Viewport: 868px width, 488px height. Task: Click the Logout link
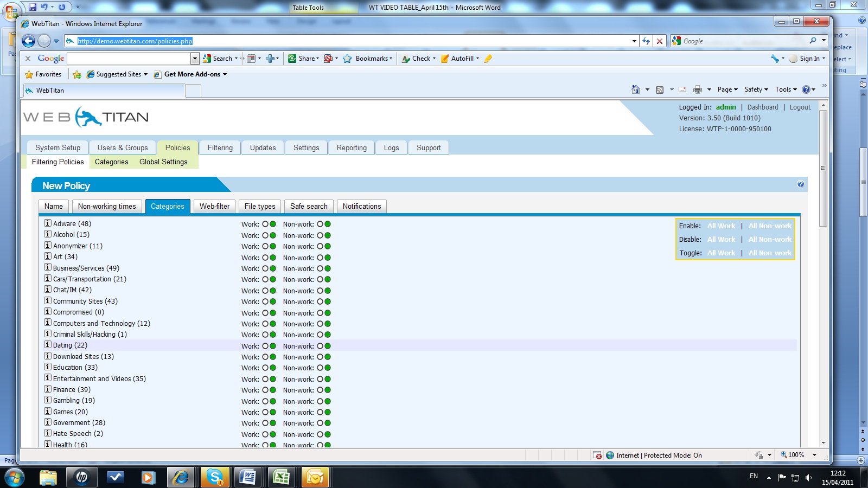[800, 107]
